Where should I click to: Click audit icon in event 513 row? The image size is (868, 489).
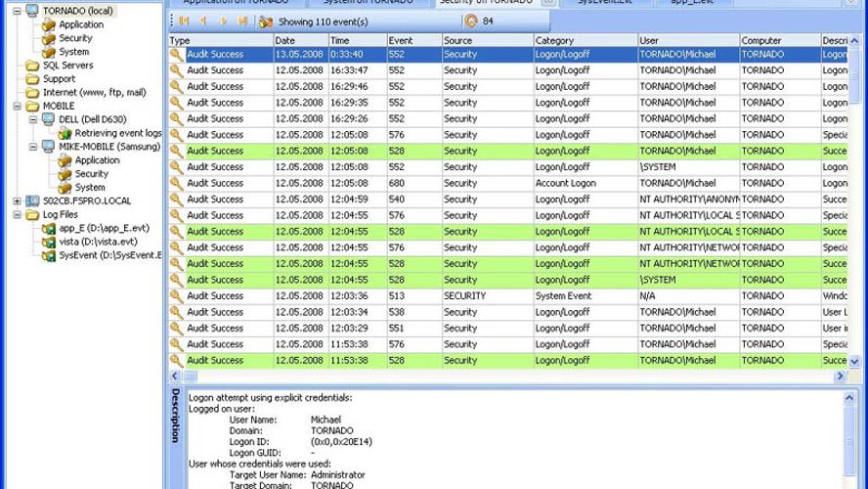click(177, 295)
